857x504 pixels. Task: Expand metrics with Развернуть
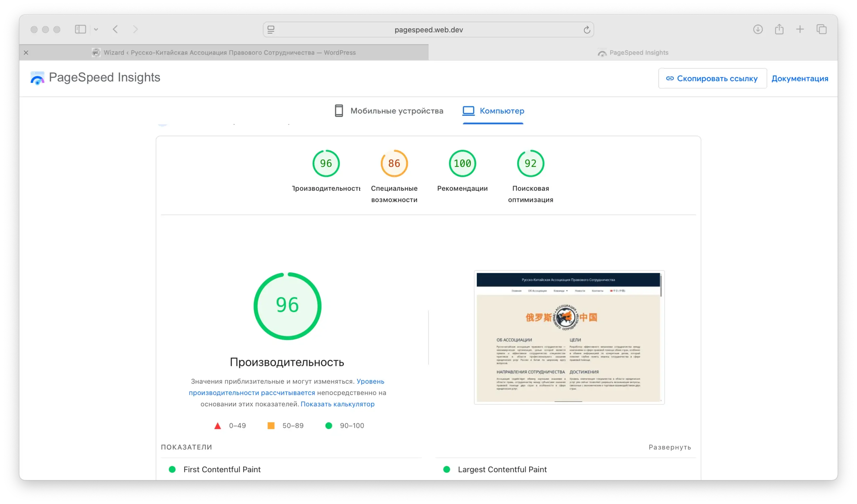(670, 447)
